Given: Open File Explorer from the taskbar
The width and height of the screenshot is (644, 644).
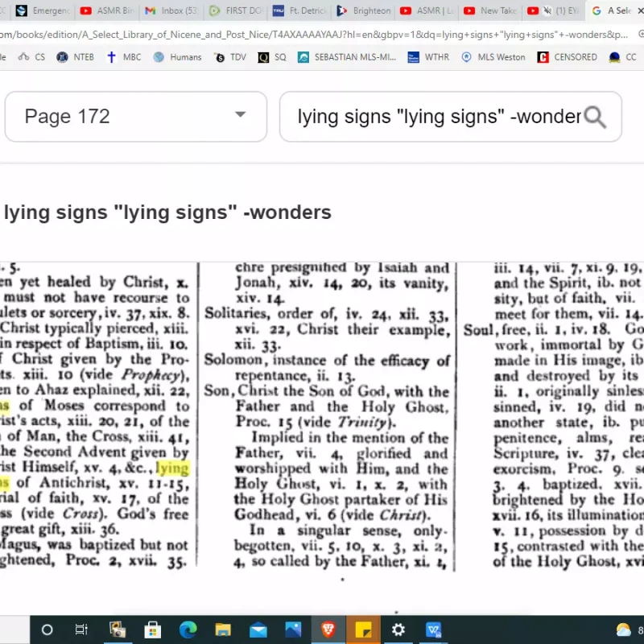Looking at the screenshot, I should (x=223, y=630).
